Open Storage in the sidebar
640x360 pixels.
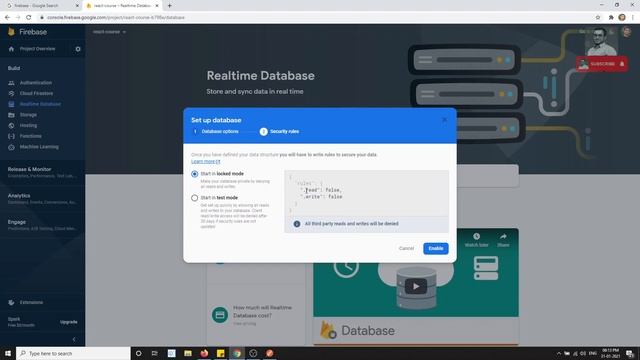[28, 115]
